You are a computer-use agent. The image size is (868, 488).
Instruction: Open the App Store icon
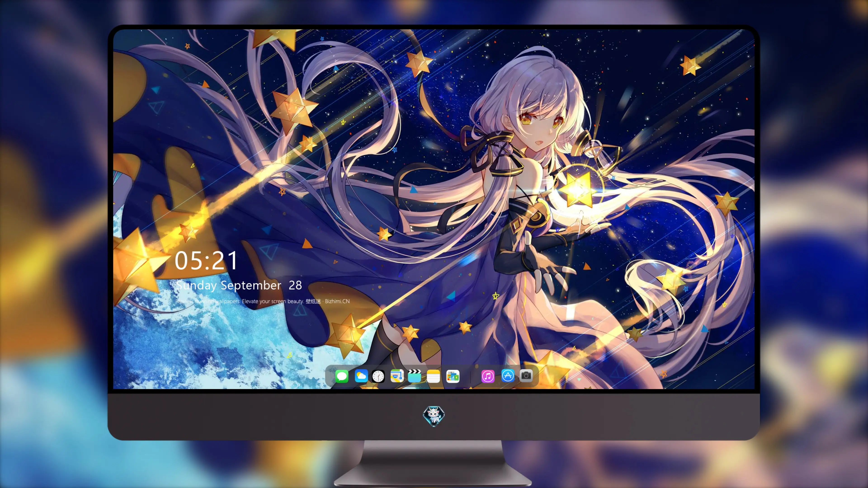(x=507, y=375)
